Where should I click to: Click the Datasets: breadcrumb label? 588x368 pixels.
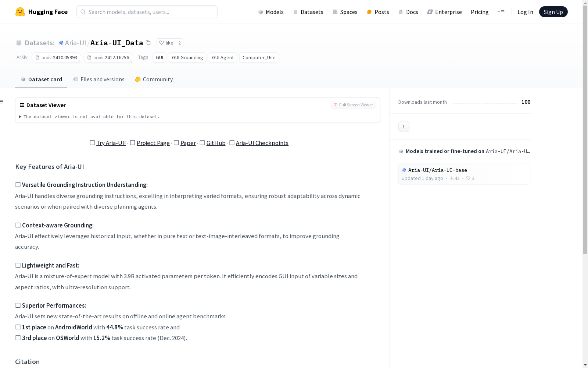[x=39, y=43]
